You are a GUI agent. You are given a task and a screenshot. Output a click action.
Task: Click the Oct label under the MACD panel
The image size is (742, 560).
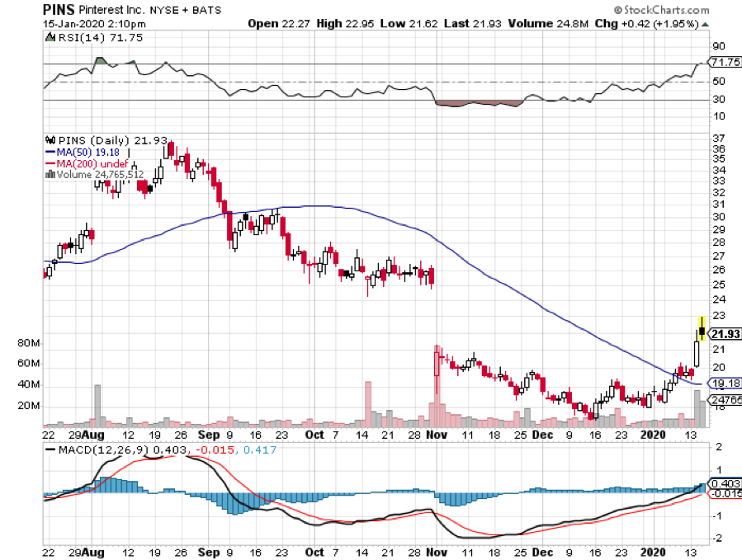314,553
